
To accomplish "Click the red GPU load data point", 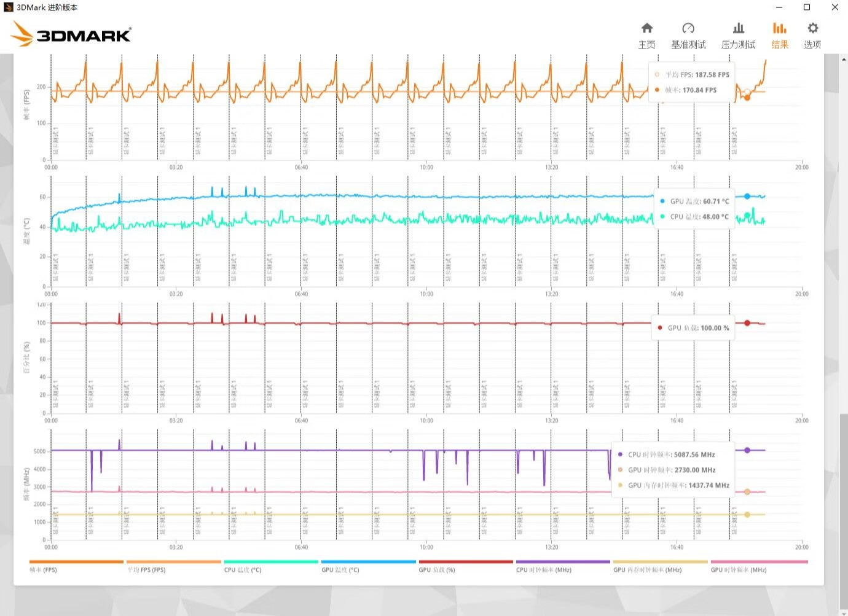I will click(747, 323).
